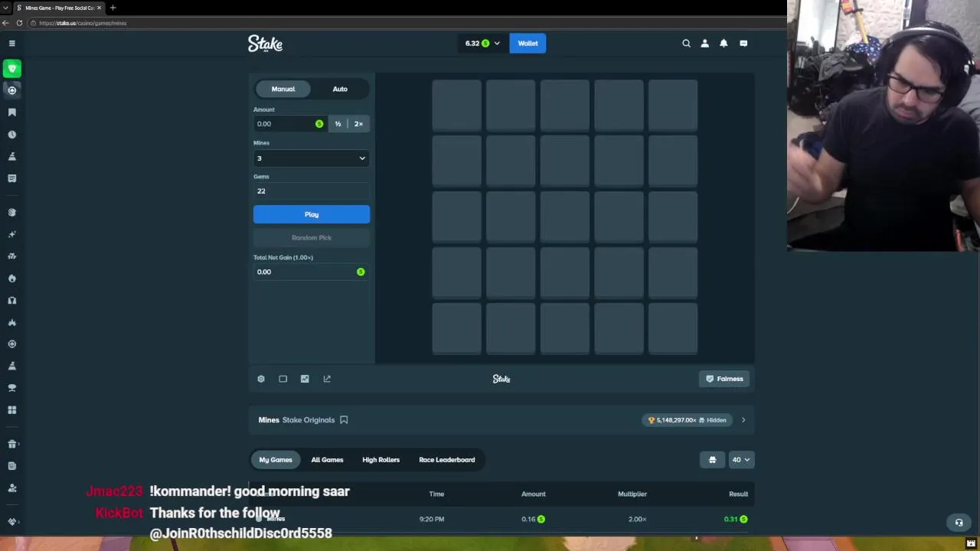Click the Gems field showing 22
980x551 pixels.
(x=311, y=191)
